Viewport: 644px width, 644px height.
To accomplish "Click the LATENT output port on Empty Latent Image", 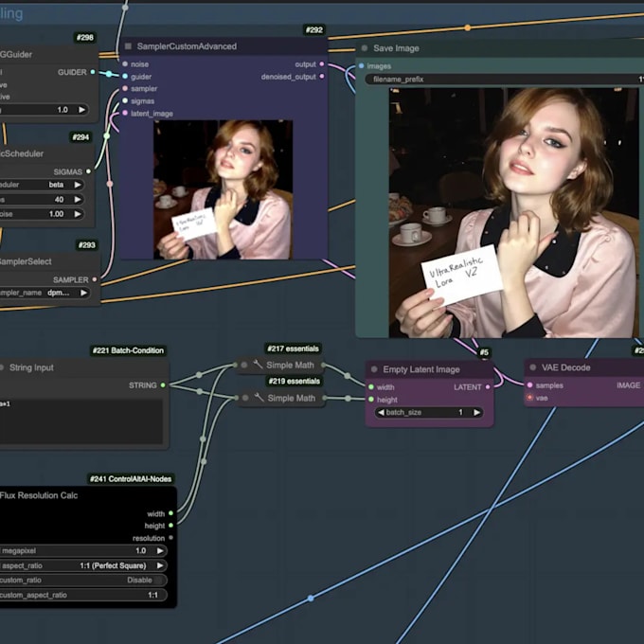I will click(490, 386).
